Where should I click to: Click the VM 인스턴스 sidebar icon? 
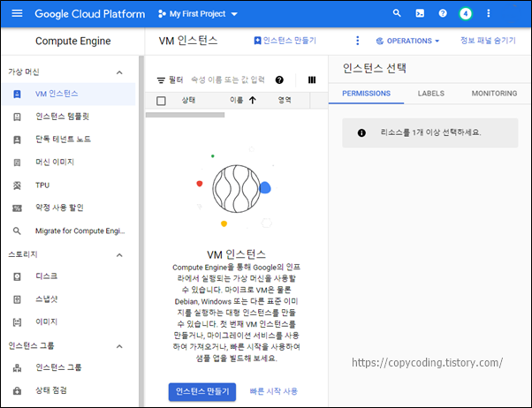pyautogui.click(x=17, y=94)
